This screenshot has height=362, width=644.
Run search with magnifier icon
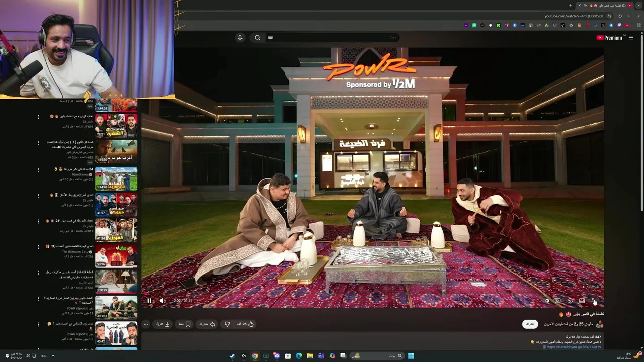point(257,38)
